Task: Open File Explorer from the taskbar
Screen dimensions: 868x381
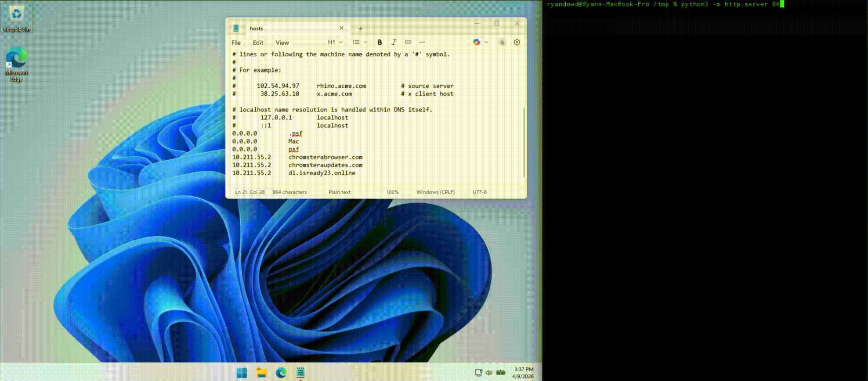Action: tap(262, 373)
